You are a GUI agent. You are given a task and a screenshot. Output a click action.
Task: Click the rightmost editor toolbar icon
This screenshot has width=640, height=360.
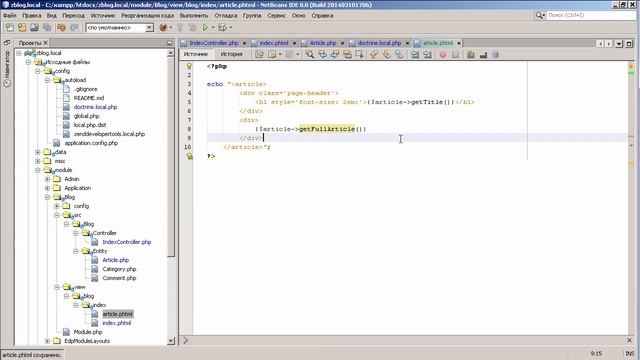[x=495, y=54]
